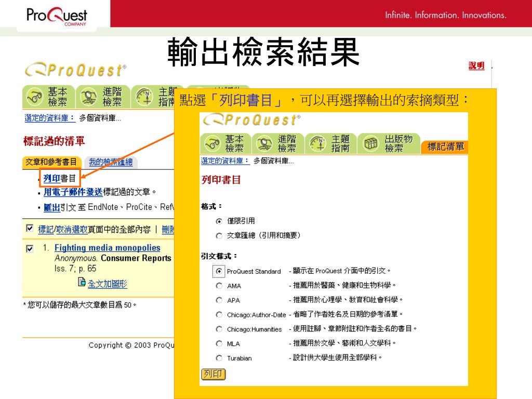Screen dimensions: 532x399
Task: Click the magnifier icon for 進階檢索 in left window
Action: 88,97
